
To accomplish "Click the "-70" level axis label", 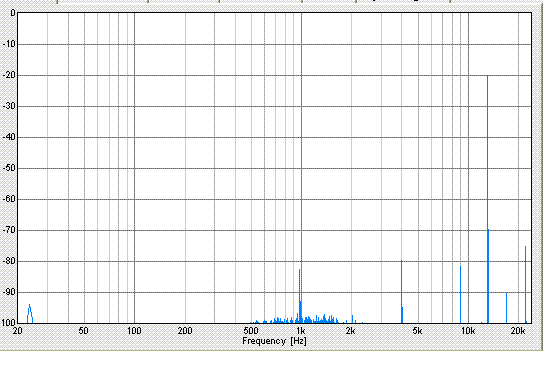I will (x=9, y=230).
